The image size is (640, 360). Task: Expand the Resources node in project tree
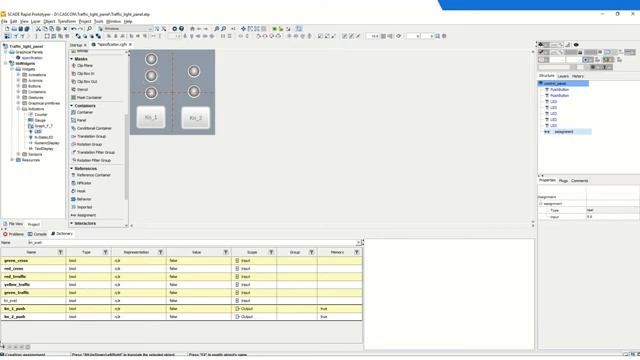tap(12, 160)
